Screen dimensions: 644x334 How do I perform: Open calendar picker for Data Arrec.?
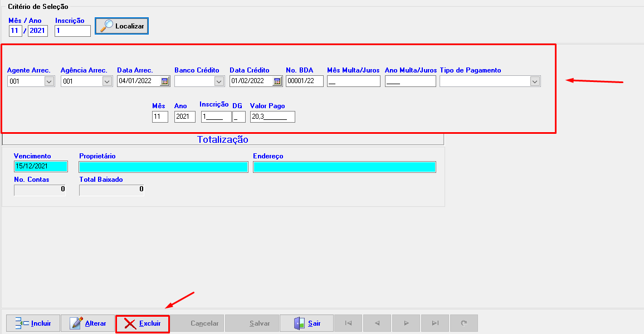click(x=164, y=81)
